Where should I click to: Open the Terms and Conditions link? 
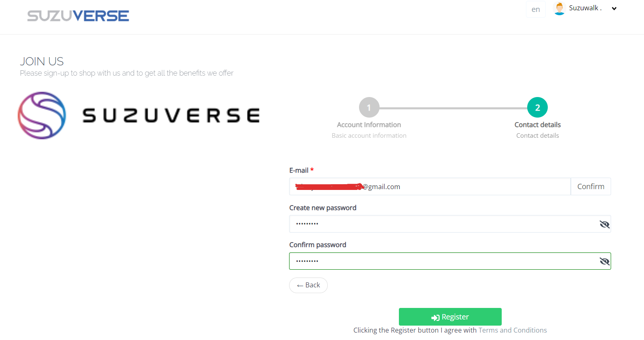pos(512,330)
